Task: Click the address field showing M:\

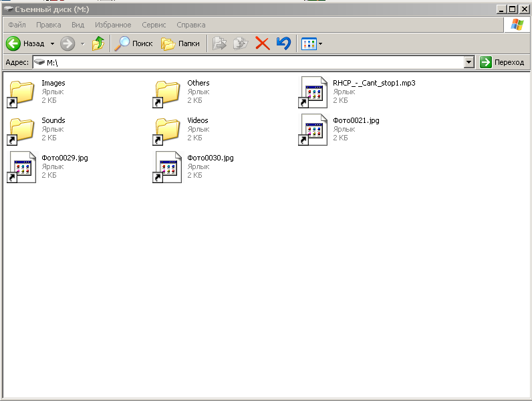Action: click(x=249, y=62)
